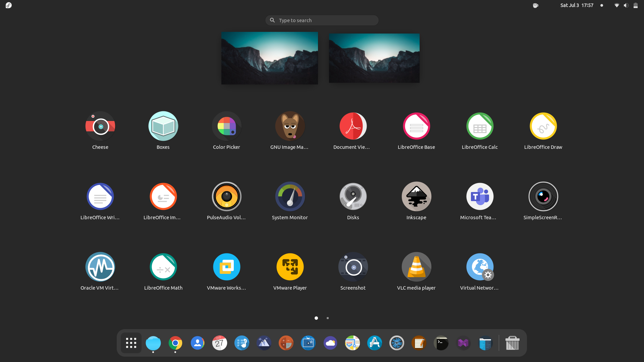This screenshot has height=362, width=644.
Task: Open the Disks utility
Action: tap(353, 197)
